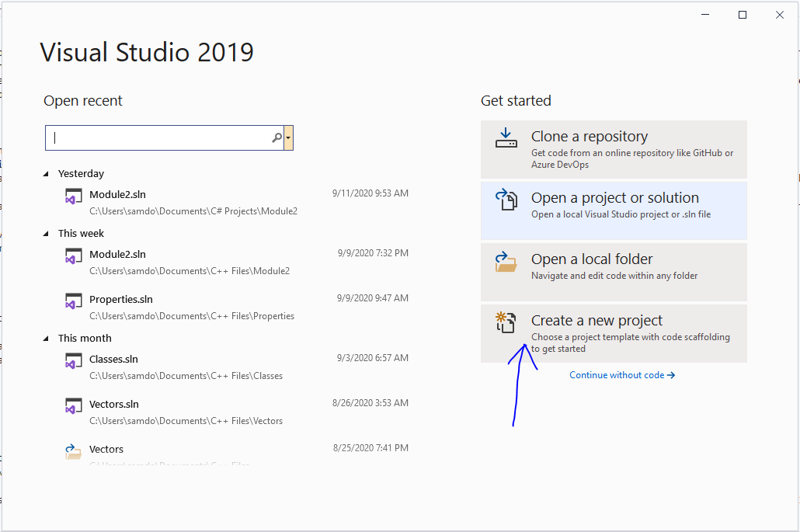Click the path C:\Users\samdo\Documents\C++ Files\Classes
Image resolution: width=800 pixels, height=532 pixels.
click(x=186, y=376)
